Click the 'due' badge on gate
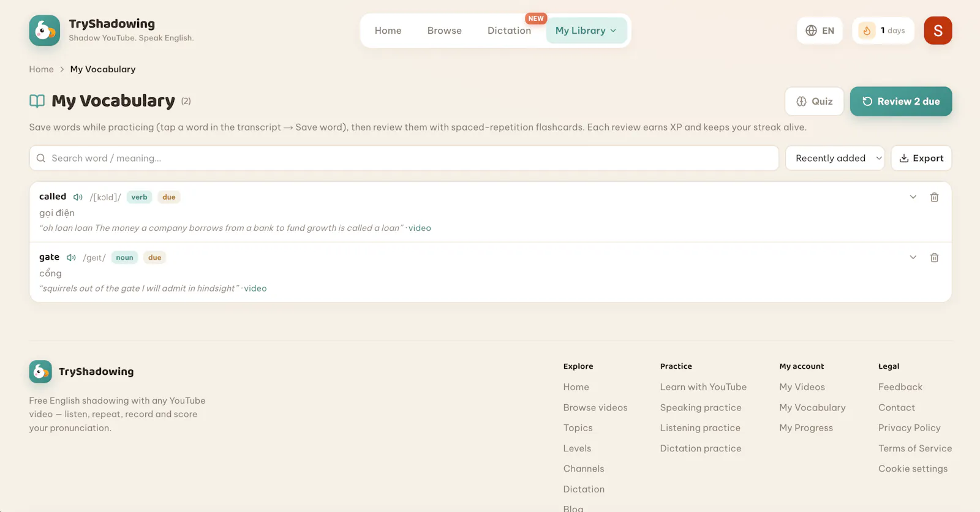This screenshot has height=512, width=980. click(x=155, y=258)
